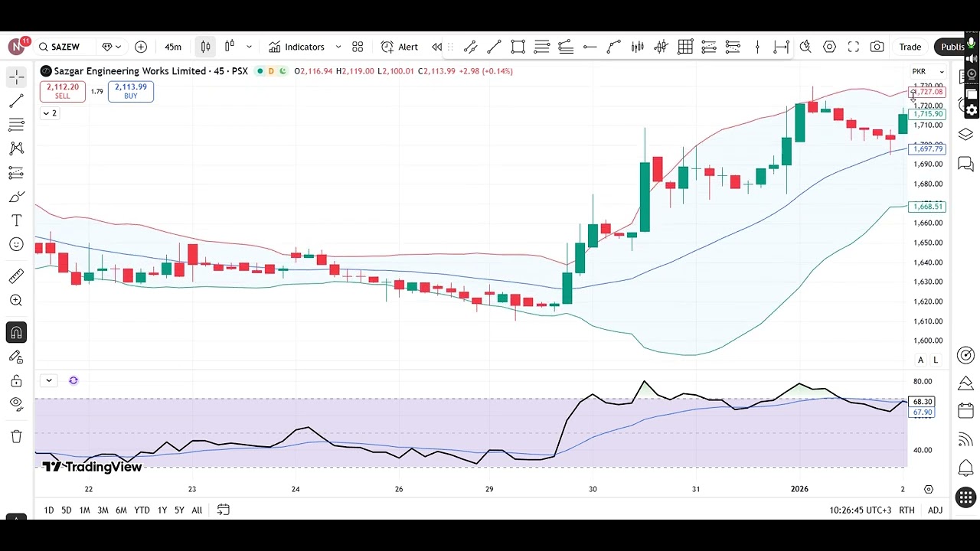Select the YTD time range
Viewport: 980px width, 551px height.
click(x=142, y=510)
